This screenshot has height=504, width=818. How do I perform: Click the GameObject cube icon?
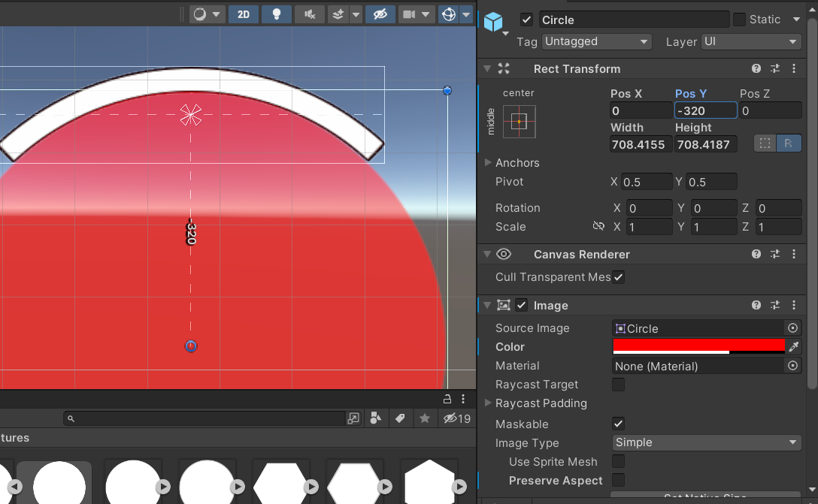click(493, 23)
